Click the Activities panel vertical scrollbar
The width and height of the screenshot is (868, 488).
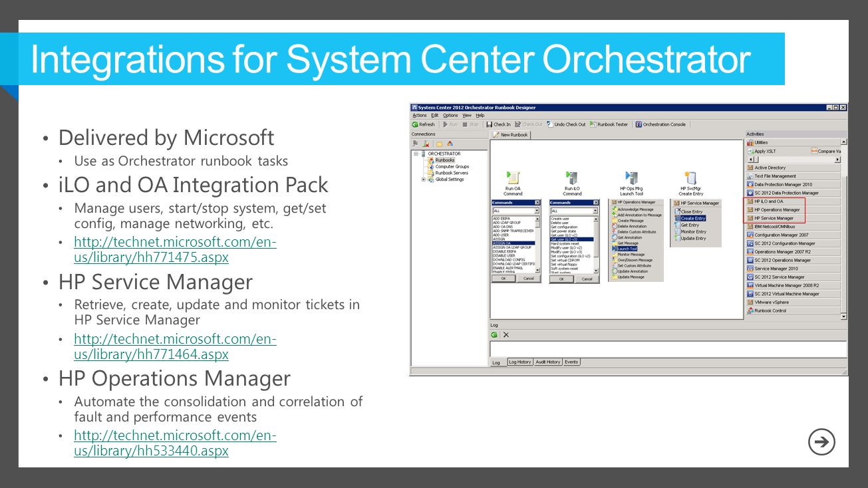click(844, 229)
